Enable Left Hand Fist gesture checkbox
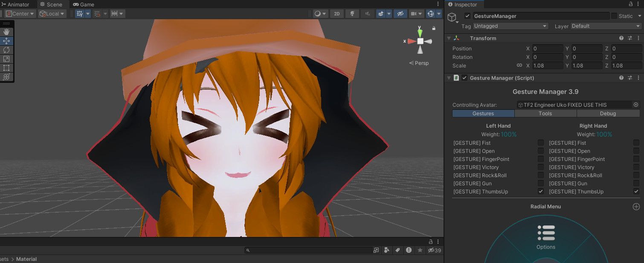Screen dimensions: 644x263 [x=541, y=143]
